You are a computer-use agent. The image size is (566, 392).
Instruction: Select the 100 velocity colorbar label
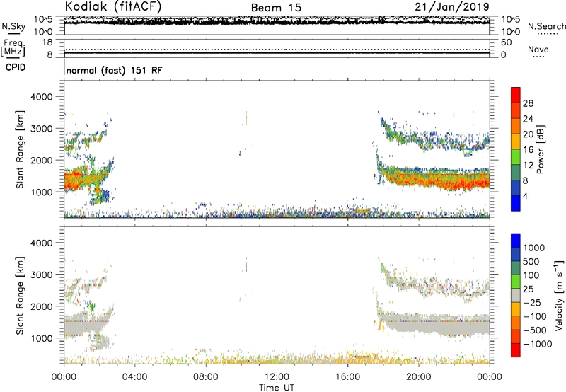coord(531,275)
